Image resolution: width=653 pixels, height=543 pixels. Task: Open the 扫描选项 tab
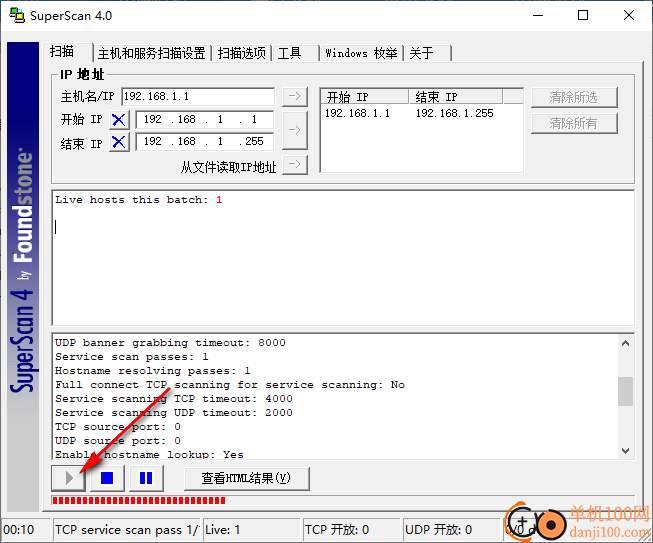[x=242, y=53]
